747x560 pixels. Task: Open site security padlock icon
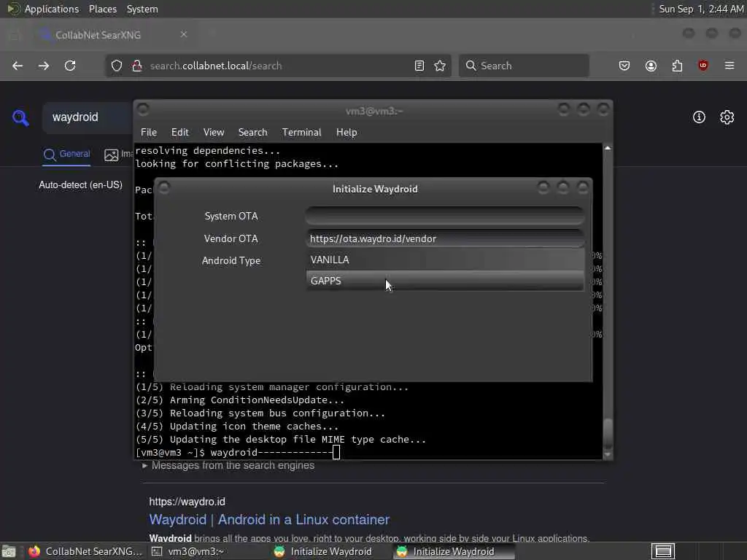pyautogui.click(x=137, y=66)
